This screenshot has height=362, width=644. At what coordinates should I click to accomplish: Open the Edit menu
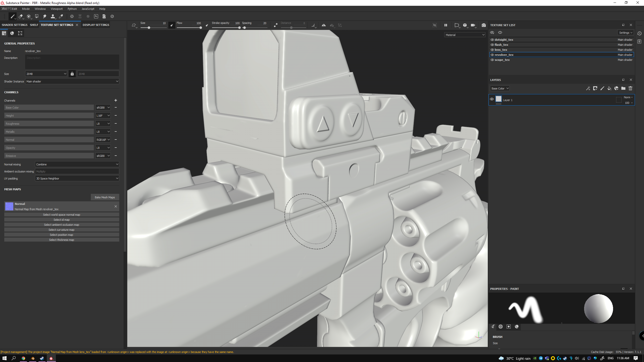pyautogui.click(x=15, y=9)
